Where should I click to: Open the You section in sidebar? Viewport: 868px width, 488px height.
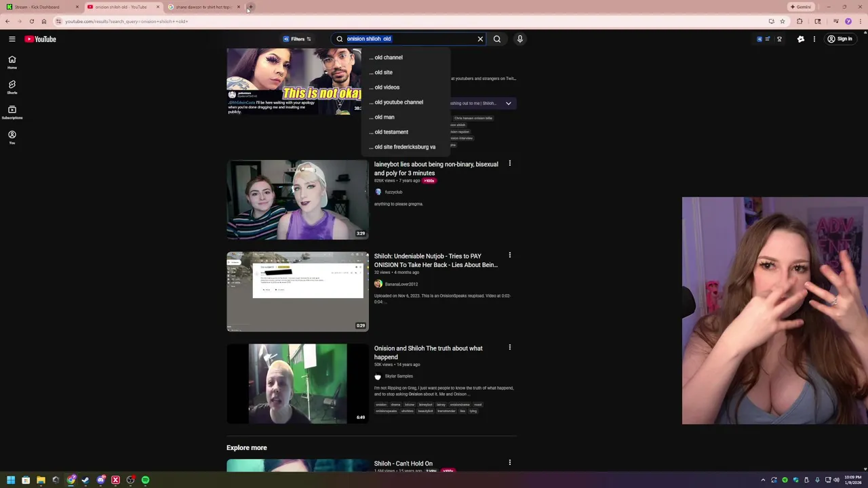click(12, 137)
